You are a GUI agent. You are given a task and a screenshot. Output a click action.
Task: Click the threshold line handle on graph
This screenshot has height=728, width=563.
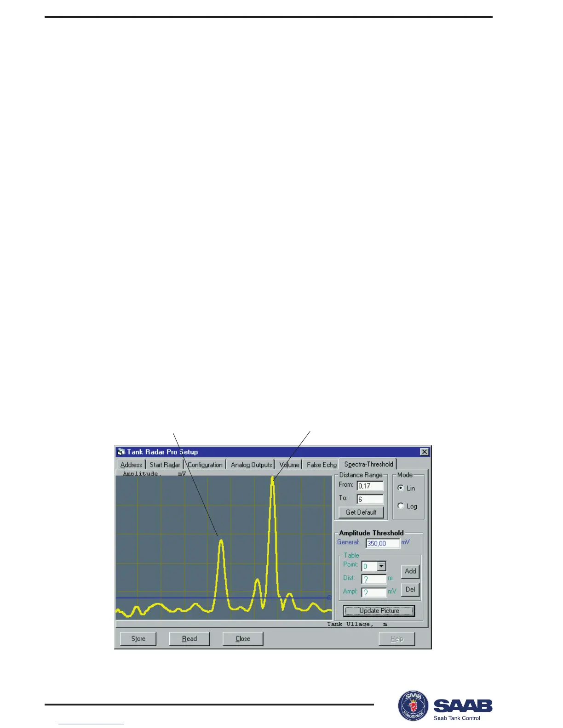pyautogui.click(x=329, y=597)
